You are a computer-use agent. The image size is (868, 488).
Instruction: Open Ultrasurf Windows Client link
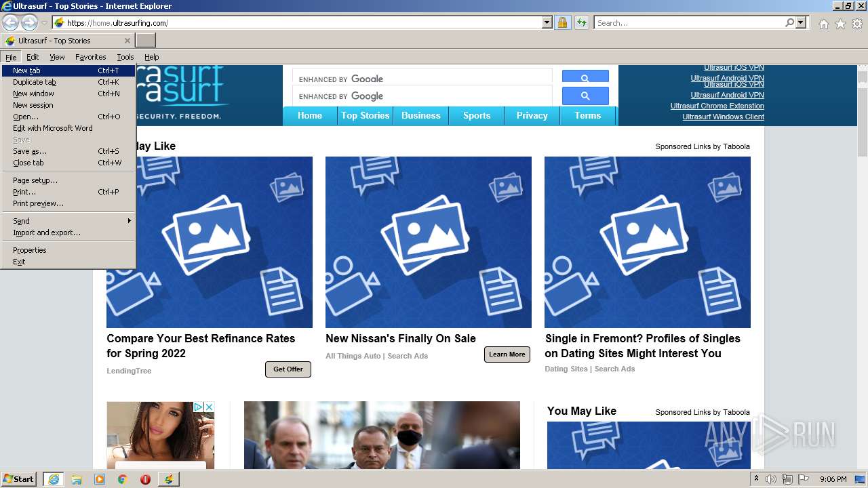(724, 117)
